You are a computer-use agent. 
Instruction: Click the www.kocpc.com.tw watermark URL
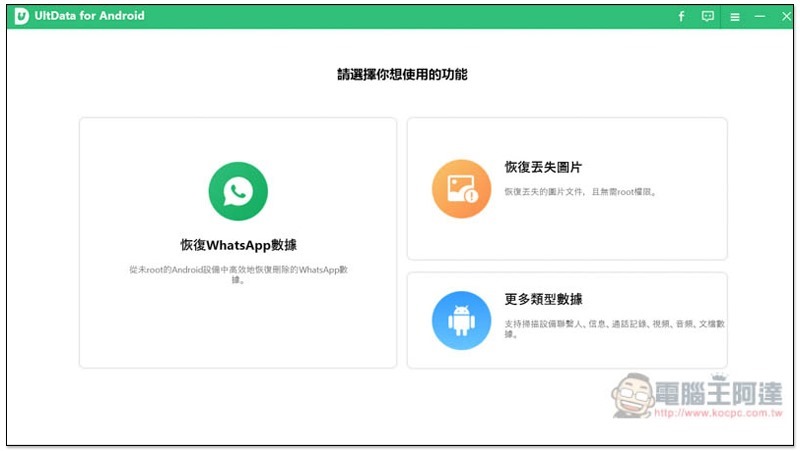[x=724, y=413]
